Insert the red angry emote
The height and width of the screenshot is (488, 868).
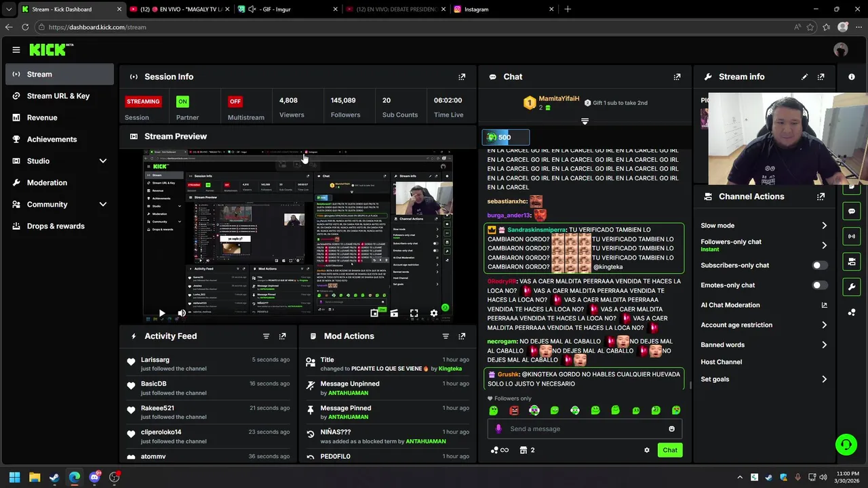click(x=514, y=410)
